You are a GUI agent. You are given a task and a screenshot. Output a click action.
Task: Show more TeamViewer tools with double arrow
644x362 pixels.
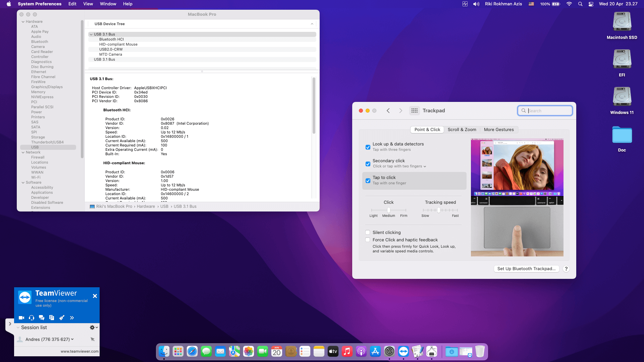point(72,318)
